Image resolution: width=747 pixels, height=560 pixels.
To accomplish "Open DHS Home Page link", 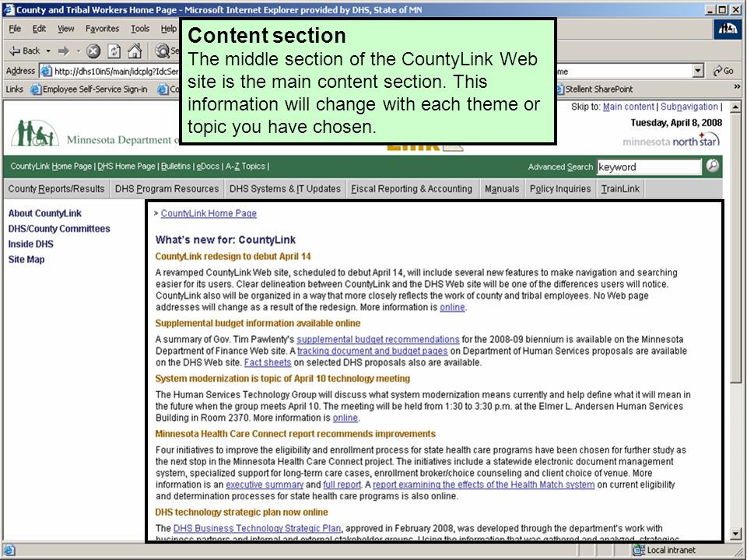I will pyautogui.click(x=126, y=166).
